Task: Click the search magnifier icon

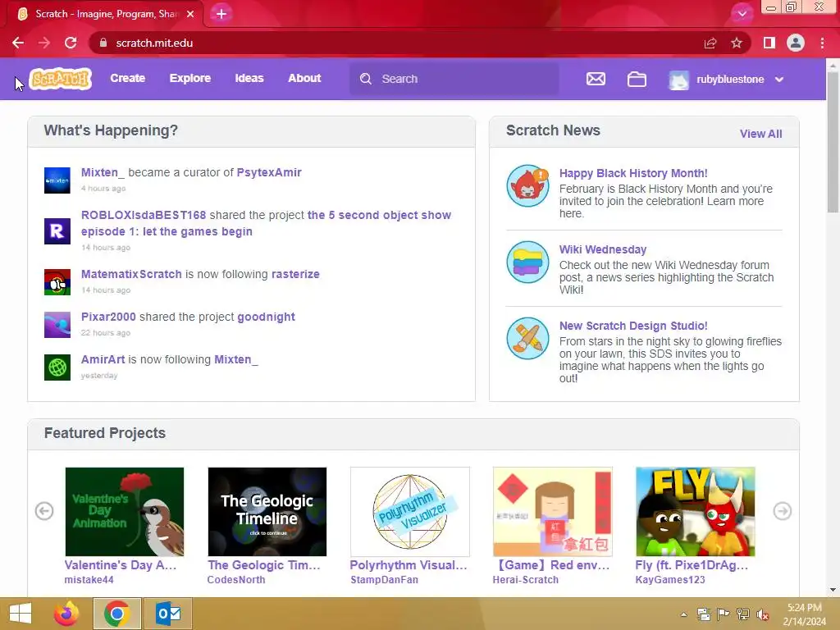Action: click(366, 79)
